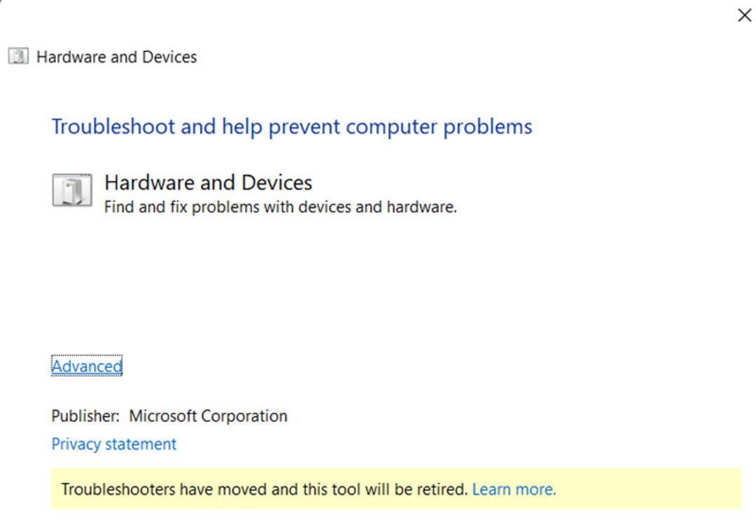This screenshot has width=756, height=532.
Task: Click the word 'Troubleshoot' in the blue heading
Action: pyautogui.click(x=113, y=127)
